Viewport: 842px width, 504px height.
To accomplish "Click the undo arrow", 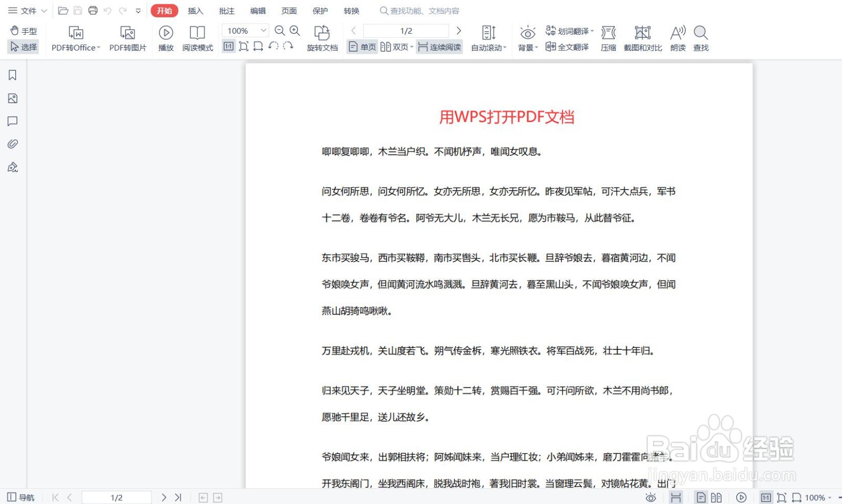I will pyautogui.click(x=108, y=11).
